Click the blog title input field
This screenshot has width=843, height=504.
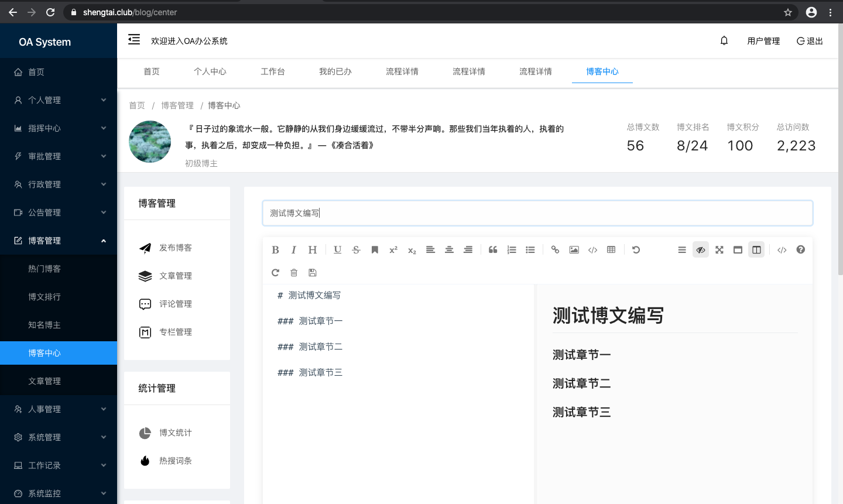click(x=537, y=212)
